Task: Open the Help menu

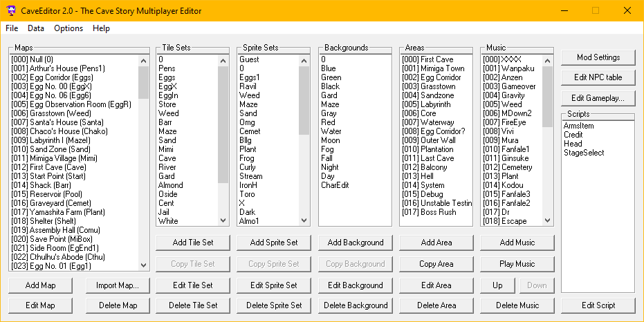Action: point(101,28)
